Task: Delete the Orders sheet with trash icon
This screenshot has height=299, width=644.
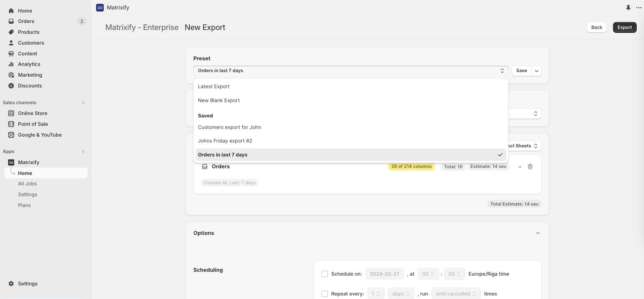Action: [x=530, y=167]
